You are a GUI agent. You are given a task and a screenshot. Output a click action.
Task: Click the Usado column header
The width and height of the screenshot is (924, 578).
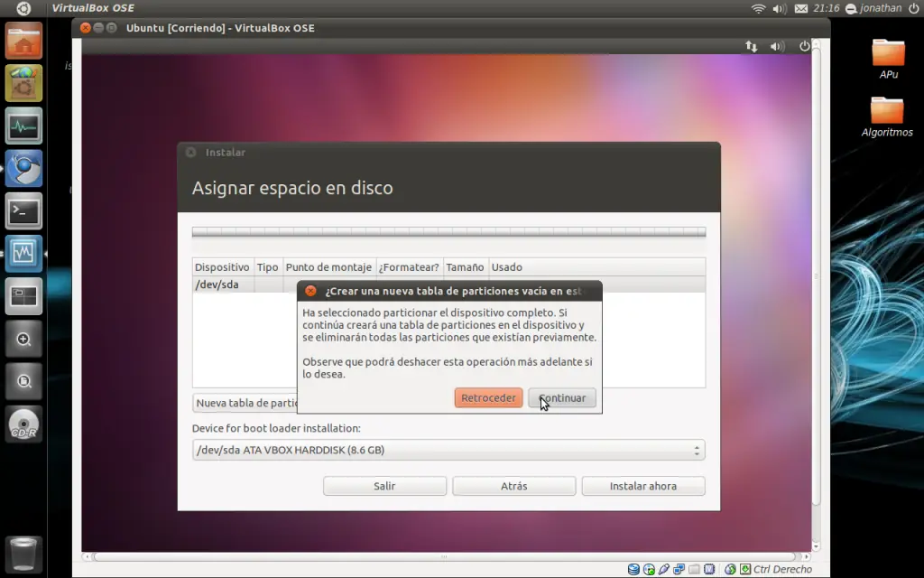coord(596,267)
